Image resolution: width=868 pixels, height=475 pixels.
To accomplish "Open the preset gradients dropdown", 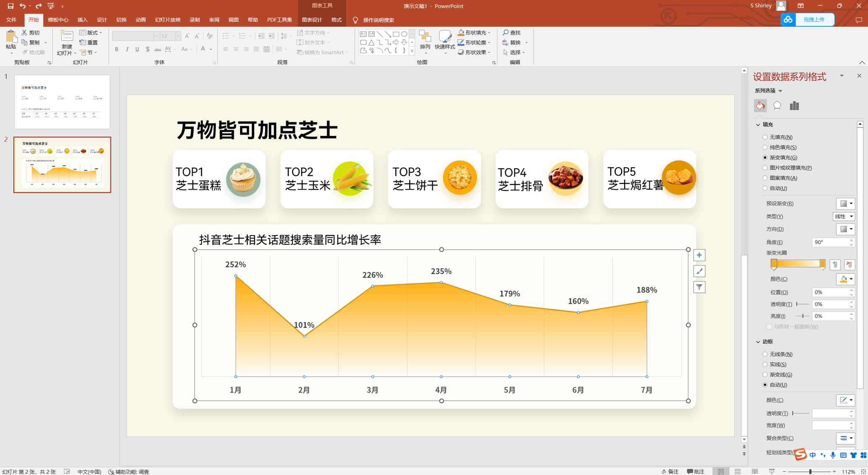I will 845,204.
